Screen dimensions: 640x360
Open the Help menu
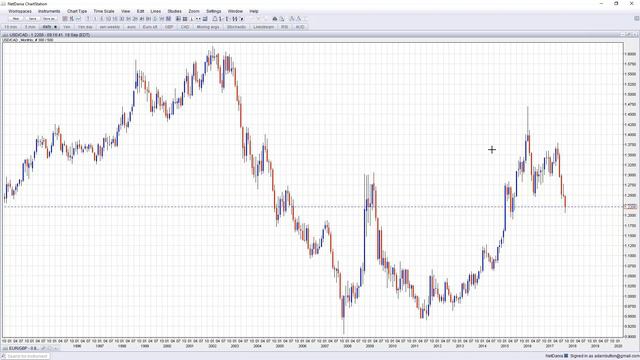point(254,11)
